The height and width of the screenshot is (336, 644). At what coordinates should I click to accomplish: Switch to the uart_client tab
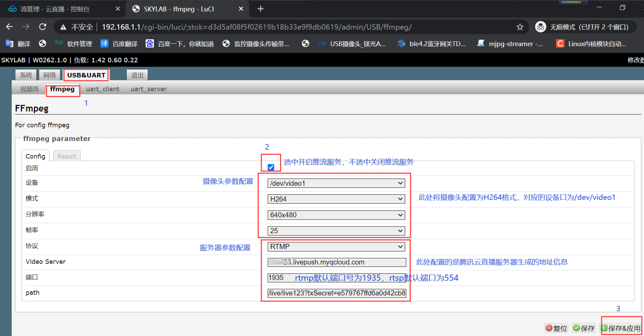click(103, 89)
